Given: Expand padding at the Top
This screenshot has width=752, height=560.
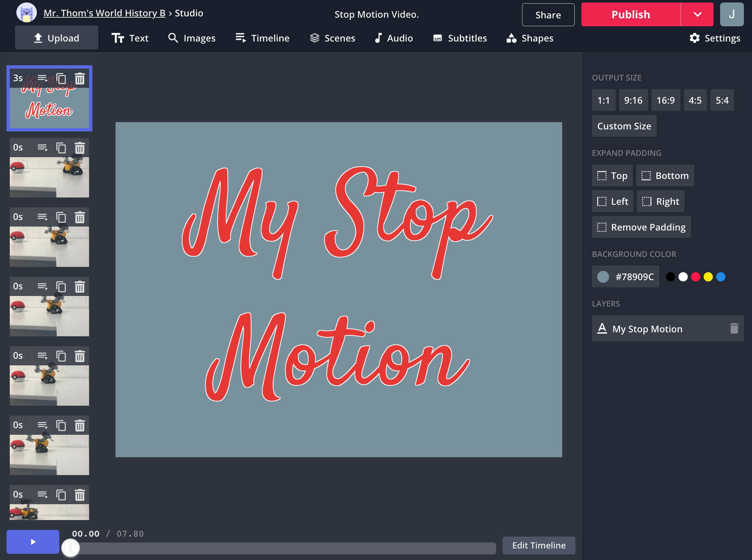Looking at the screenshot, I should [x=612, y=176].
